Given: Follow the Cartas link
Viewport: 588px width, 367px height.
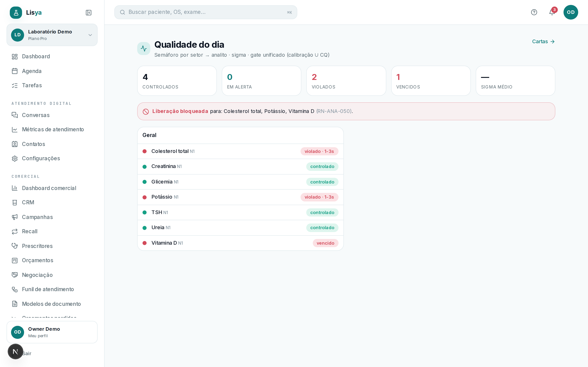Looking at the screenshot, I should pos(543,42).
